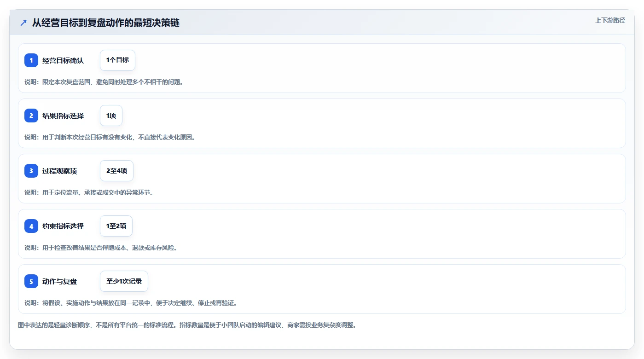Select the '1至2项' pill
This screenshot has height=359, width=644.
(116, 226)
